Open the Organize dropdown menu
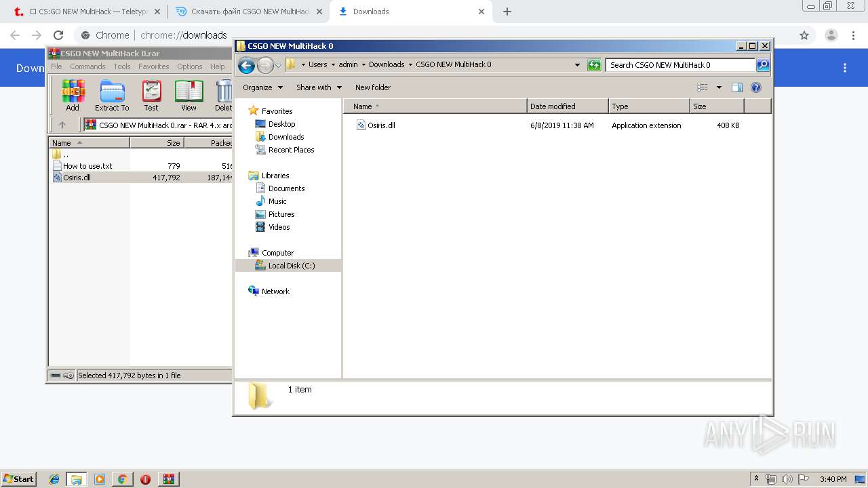Screen dimensions: 868x488 tap(262, 87)
